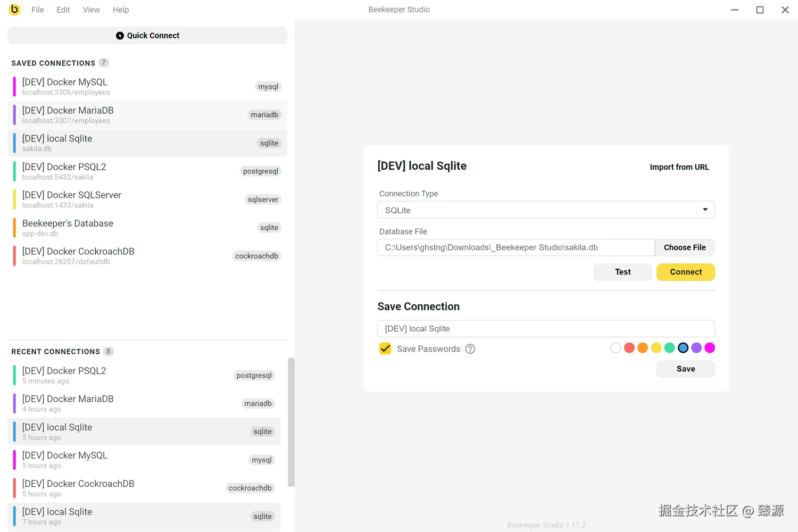This screenshot has height=532, width=798.
Task: Open recent Docker MariaDB from 4 hours ago
Action: tap(144, 404)
